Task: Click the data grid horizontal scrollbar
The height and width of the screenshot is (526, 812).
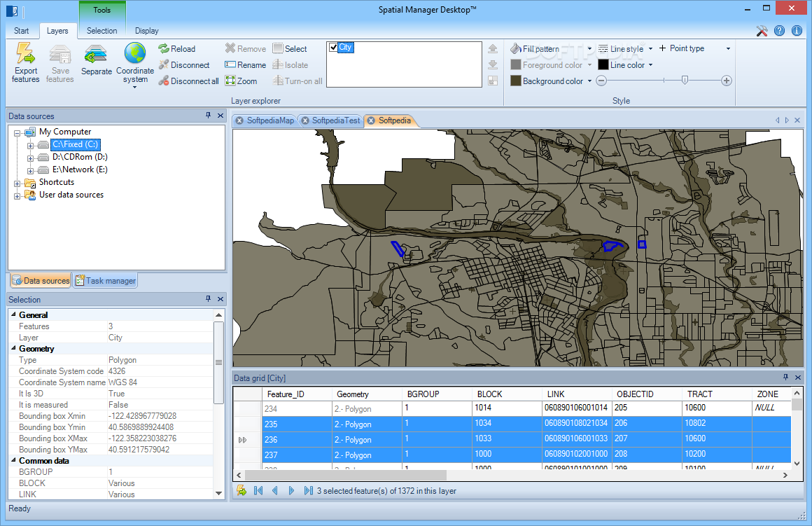Action: coord(345,475)
